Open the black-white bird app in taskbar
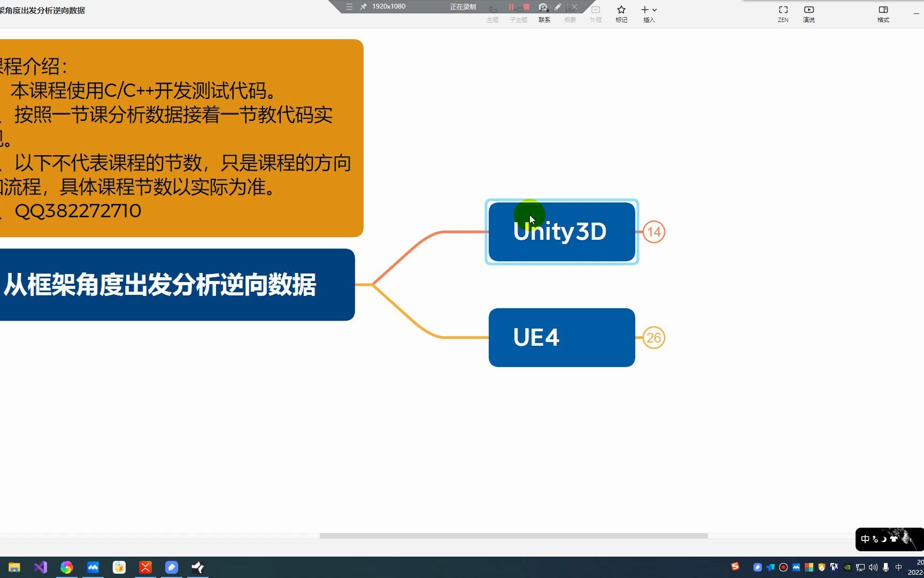 pos(198,567)
